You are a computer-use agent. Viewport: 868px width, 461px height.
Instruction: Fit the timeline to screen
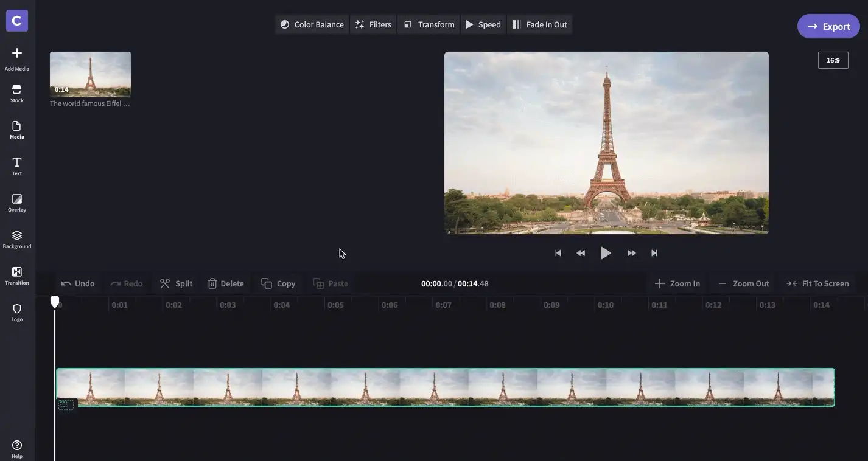[x=817, y=283]
